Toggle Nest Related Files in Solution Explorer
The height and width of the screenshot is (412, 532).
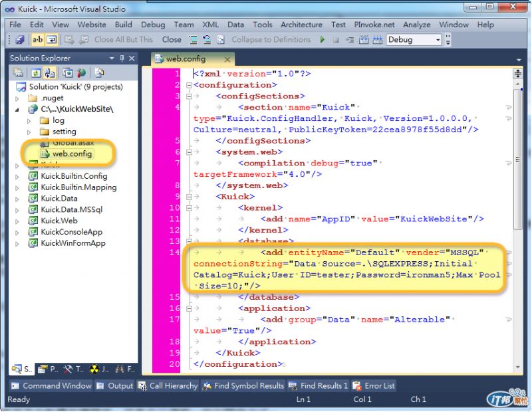(49, 72)
